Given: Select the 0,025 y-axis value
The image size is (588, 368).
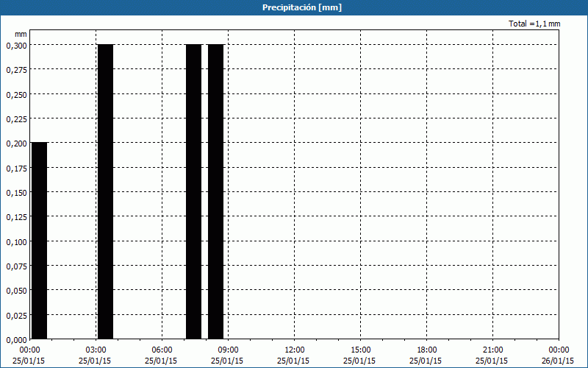Looking at the screenshot, I should coord(16,316).
